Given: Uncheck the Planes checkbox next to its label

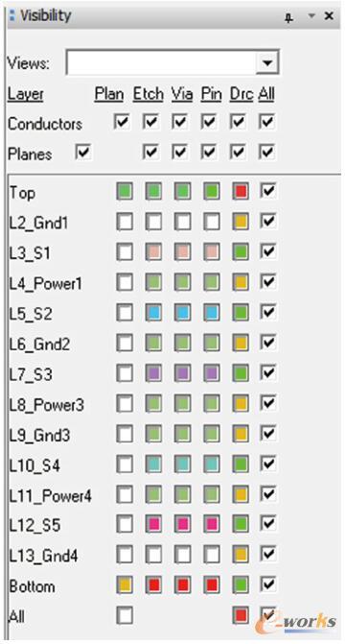Looking at the screenshot, I should 83,153.
